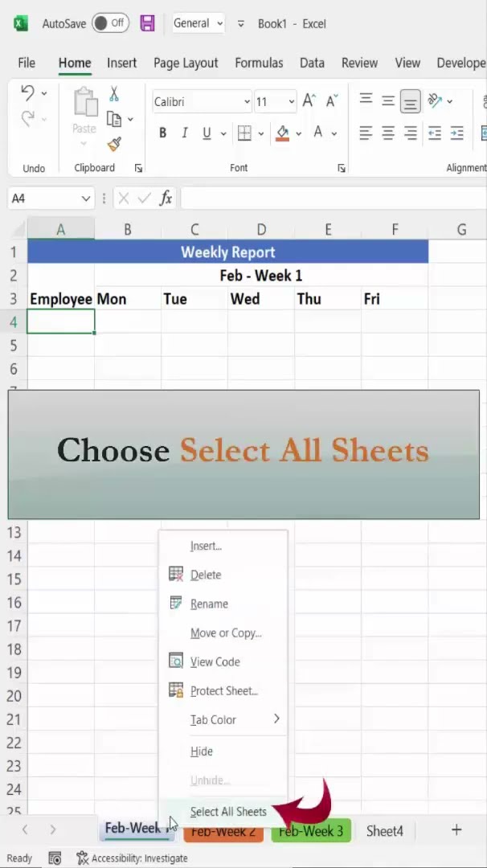487x868 pixels.
Task: Click the Insert Function fx icon
Action: tap(166, 199)
